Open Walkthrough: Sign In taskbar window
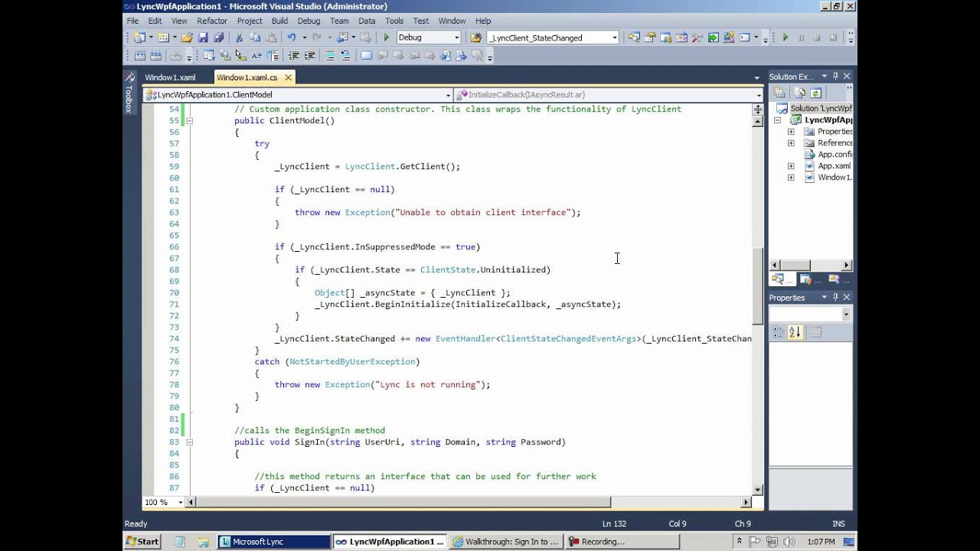This screenshot has width=980, height=551. [505, 542]
